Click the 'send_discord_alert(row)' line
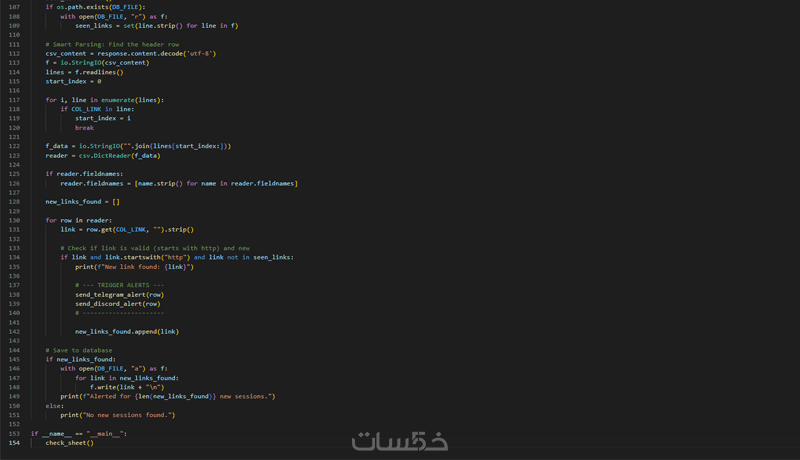Image resolution: width=800 pixels, height=460 pixels. coord(118,304)
